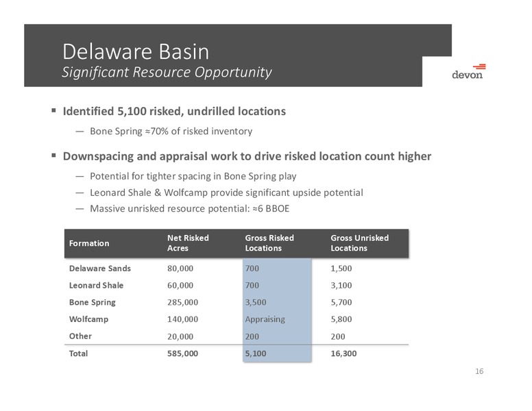This screenshot has height=411, width=532.
Task: Click the 'Total' row label
Action: point(78,353)
